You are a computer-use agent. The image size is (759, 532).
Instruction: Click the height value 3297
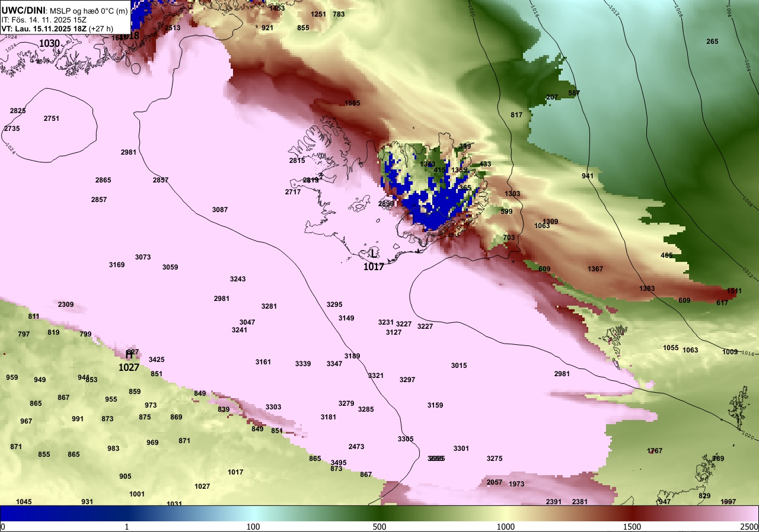click(x=407, y=380)
